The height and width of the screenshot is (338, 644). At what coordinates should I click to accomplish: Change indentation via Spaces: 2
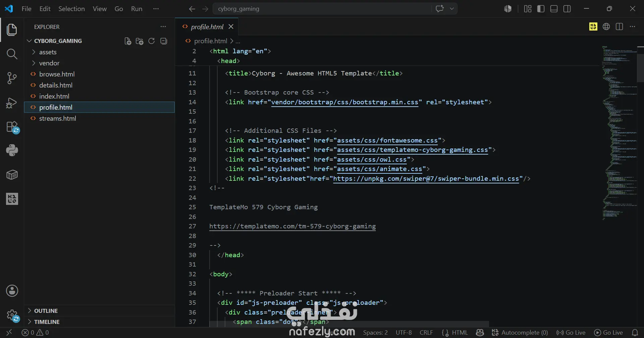click(375, 333)
